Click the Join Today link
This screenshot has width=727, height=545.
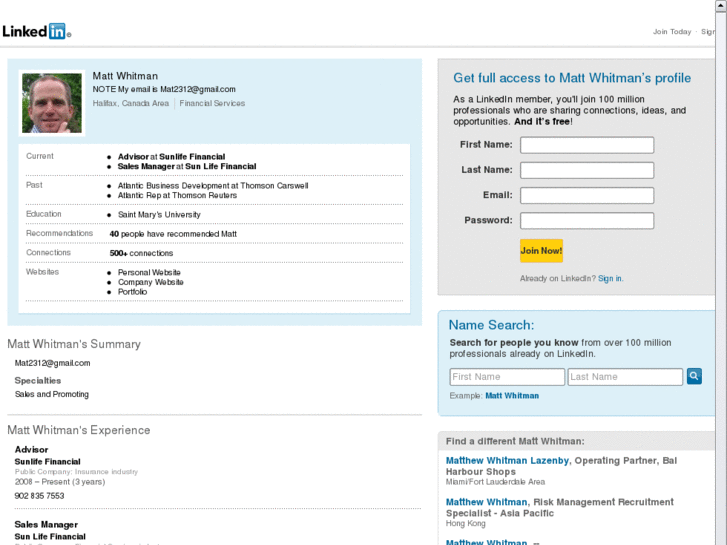(x=672, y=32)
